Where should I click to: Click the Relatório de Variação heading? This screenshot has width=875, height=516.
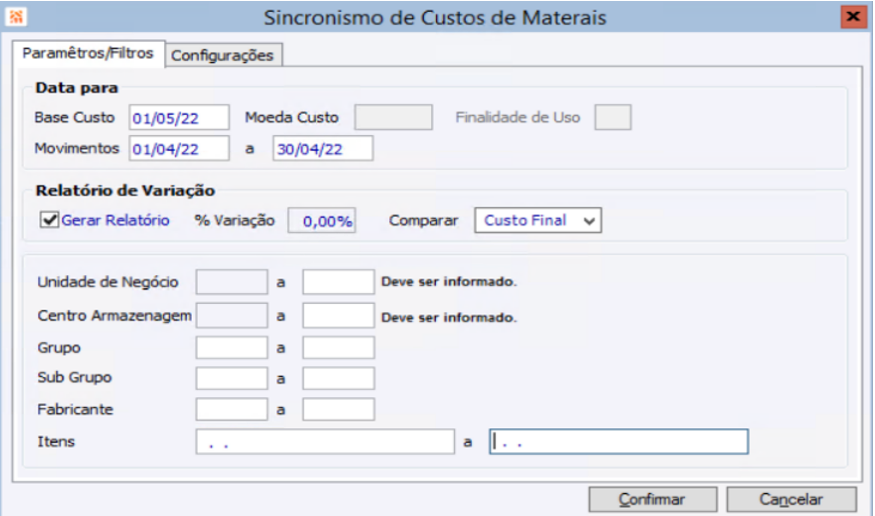(x=125, y=191)
